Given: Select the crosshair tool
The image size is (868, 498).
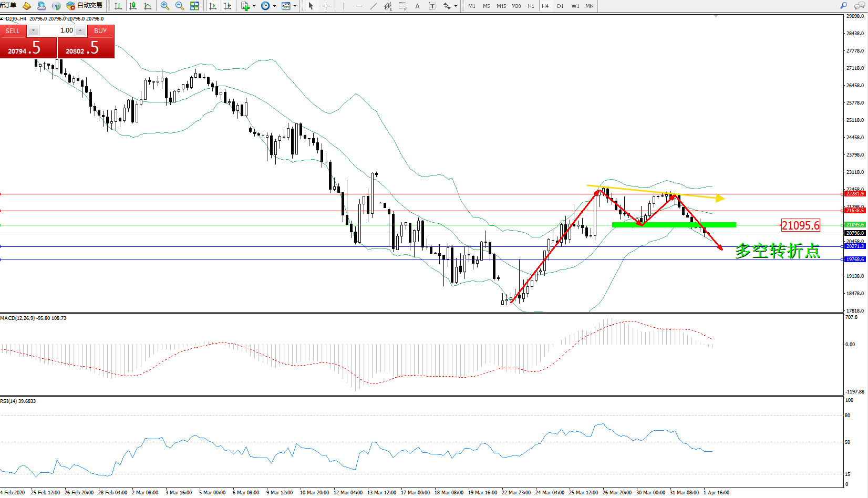Looking at the screenshot, I should click(326, 6).
